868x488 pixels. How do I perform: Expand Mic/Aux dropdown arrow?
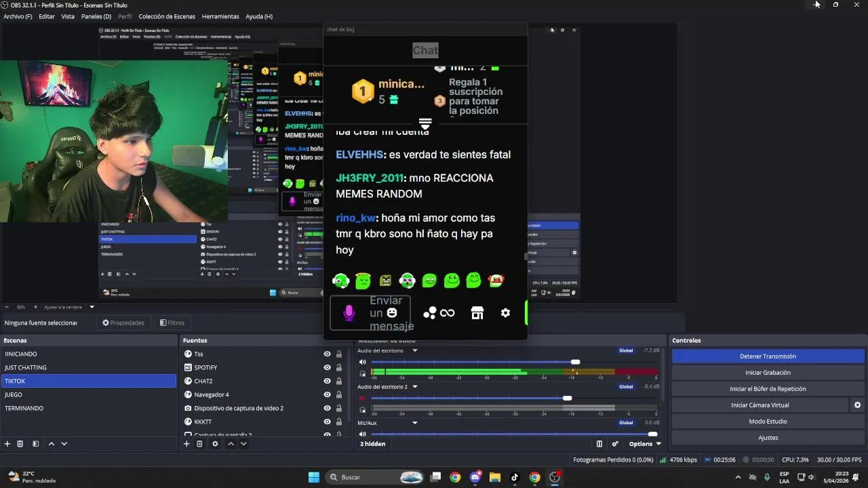[415, 423]
